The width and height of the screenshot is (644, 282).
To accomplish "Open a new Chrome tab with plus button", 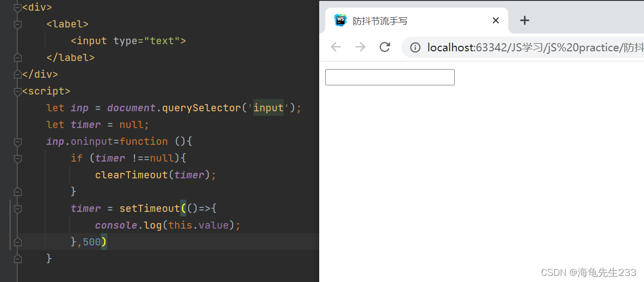I will [525, 20].
